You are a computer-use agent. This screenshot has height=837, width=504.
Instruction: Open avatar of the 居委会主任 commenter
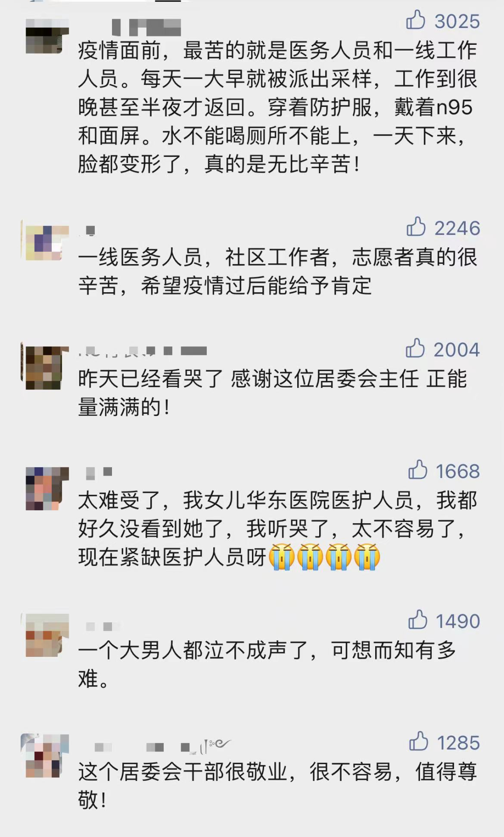coord(44,368)
